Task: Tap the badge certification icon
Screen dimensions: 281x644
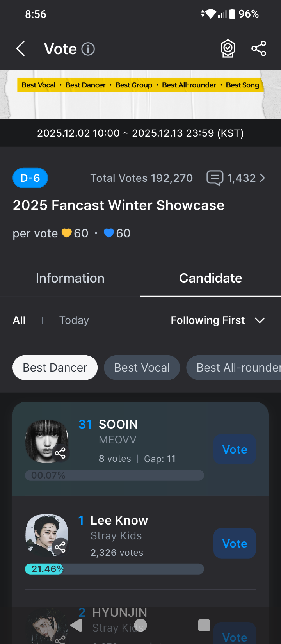Action: (x=228, y=49)
